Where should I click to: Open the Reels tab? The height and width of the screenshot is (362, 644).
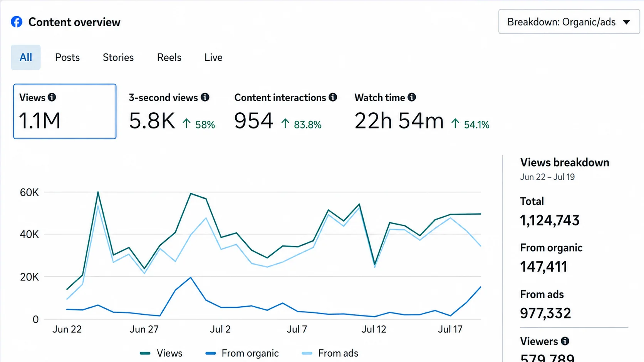(169, 57)
